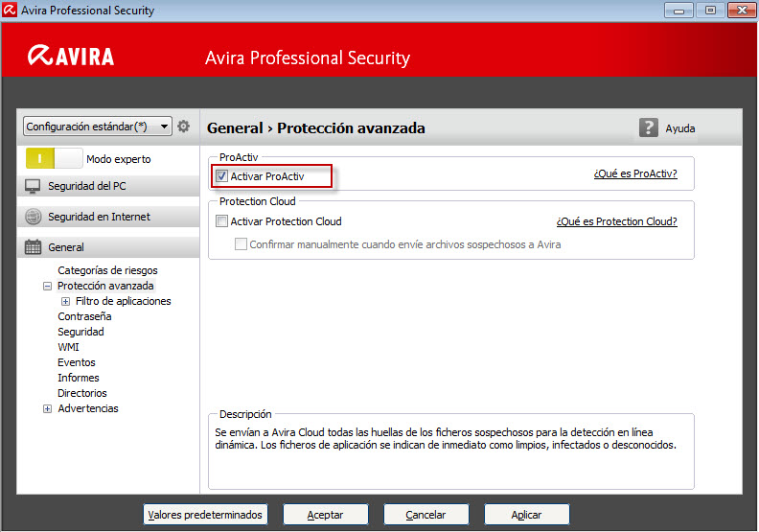Open the Seguridad tree item
The image size is (759, 532).
pos(80,332)
